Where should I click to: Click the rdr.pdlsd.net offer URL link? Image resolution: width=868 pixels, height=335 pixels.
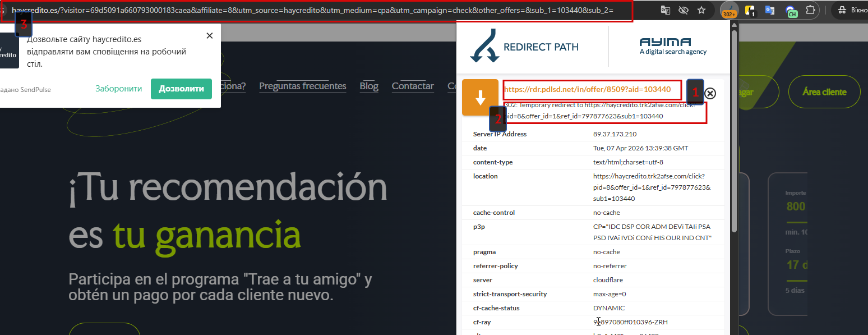point(587,89)
